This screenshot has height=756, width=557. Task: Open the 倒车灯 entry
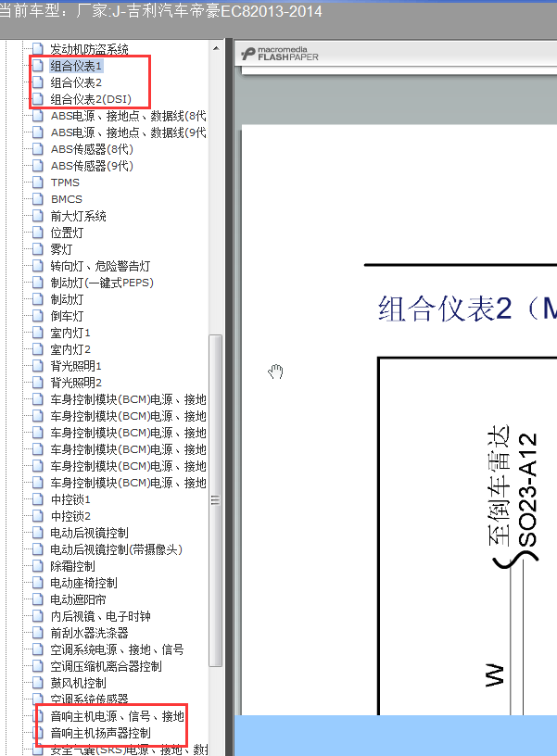tap(67, 316)
